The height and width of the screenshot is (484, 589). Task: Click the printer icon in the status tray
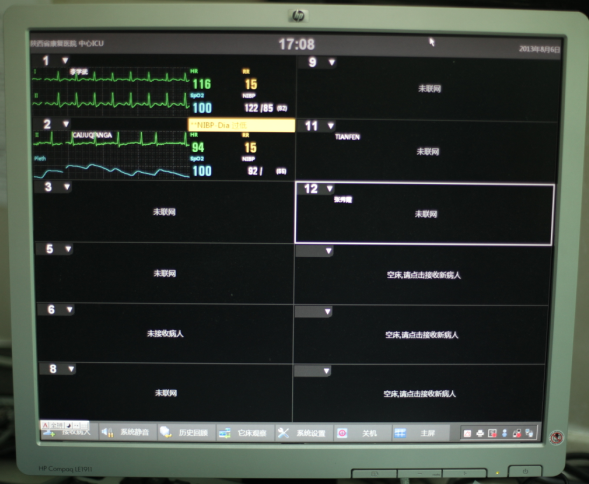pyautogui.click(x=480, y=433)
